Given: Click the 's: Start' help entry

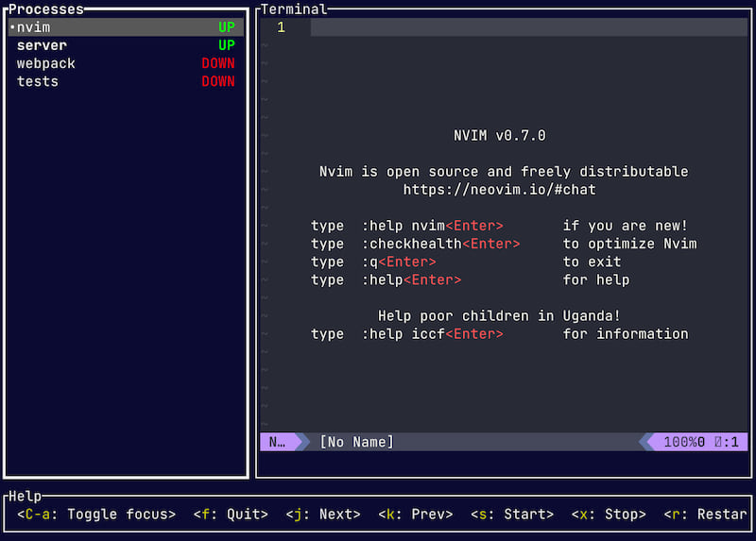Looking at the screenshot, I should coord(512,515).
